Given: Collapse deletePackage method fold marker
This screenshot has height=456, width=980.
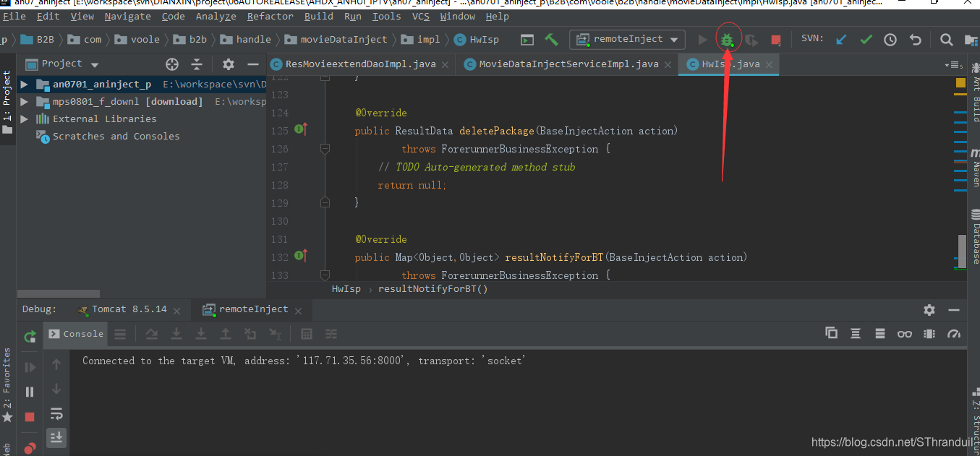Looking at the screenshot, I should click(325, 149).
